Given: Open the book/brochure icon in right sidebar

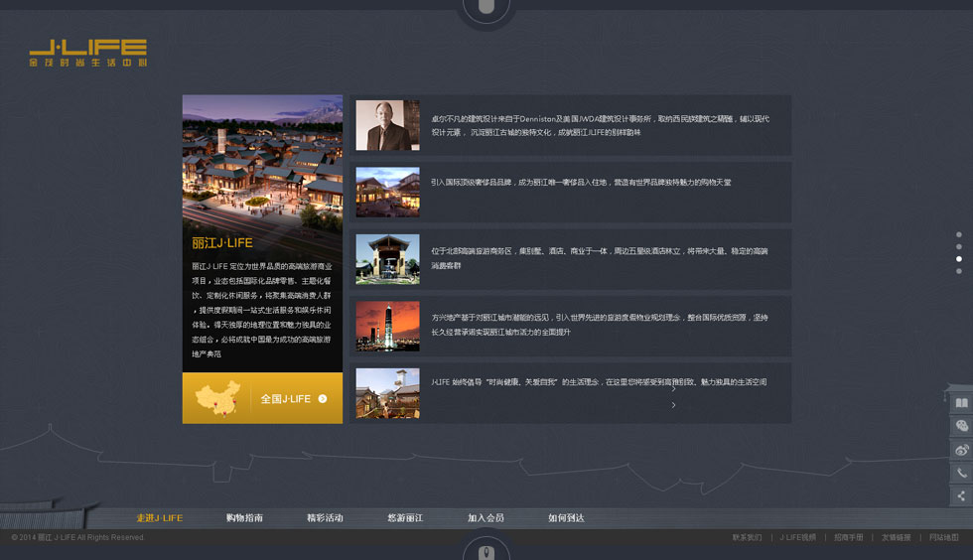Looking at the screenshot, I should [x=960, y=403].
